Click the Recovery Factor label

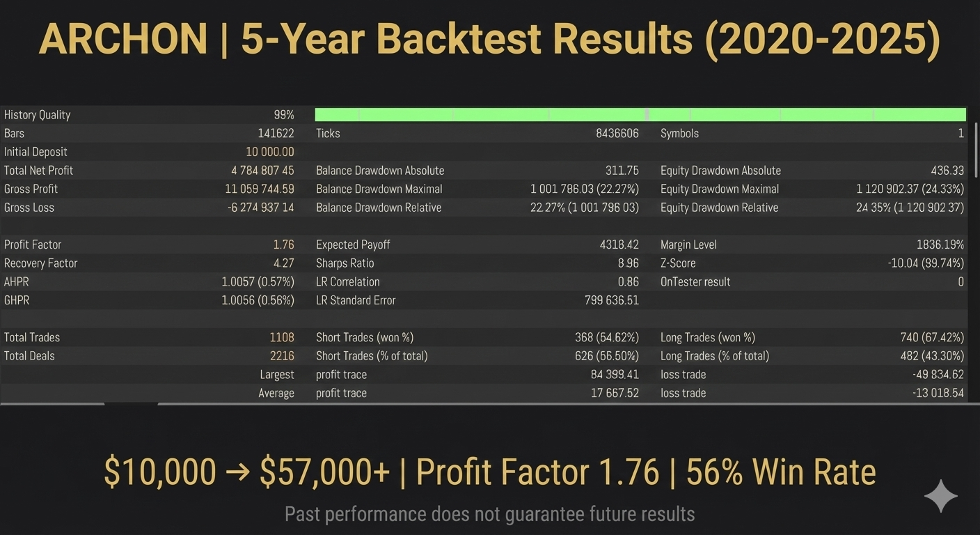click(40, 263)
